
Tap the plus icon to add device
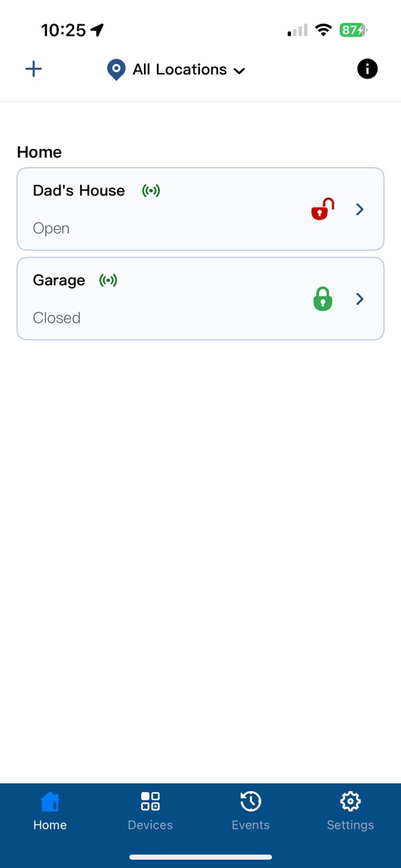34,69
